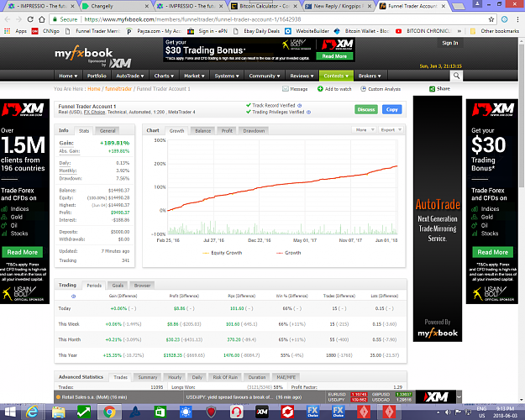Show more bookmarks with the » chevron
This screenshot has width=525, height=420.
tap(459, 31)
